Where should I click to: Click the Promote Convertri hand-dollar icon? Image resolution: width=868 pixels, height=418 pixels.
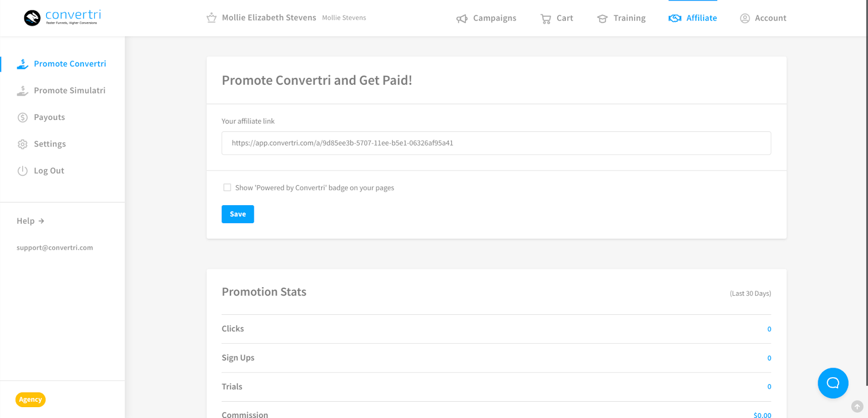(22, 64)
